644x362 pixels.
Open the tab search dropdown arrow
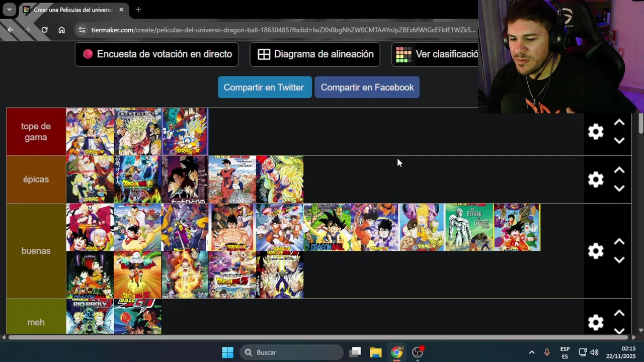pyautogui.click(x=9, y=10)
